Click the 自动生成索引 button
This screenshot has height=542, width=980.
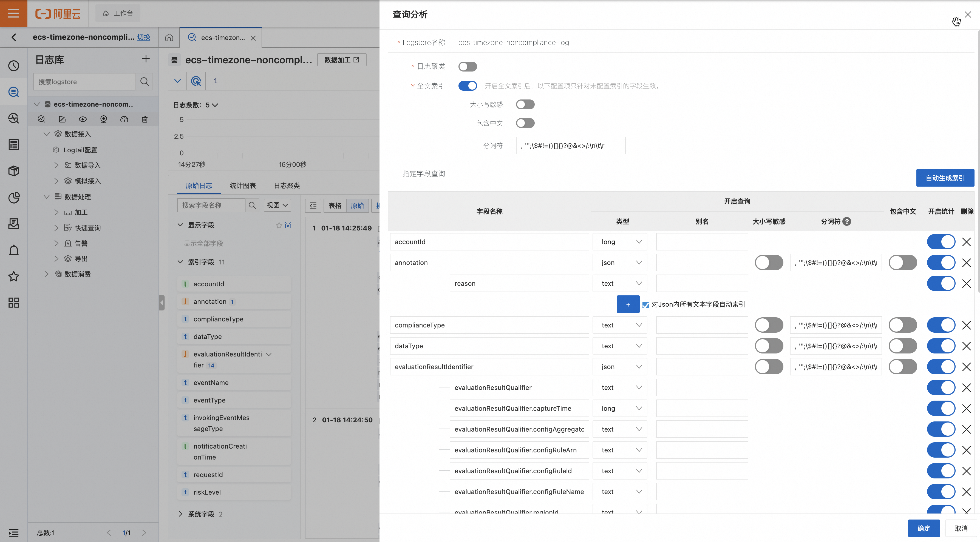pyautogui.click(x=945, y=178)
